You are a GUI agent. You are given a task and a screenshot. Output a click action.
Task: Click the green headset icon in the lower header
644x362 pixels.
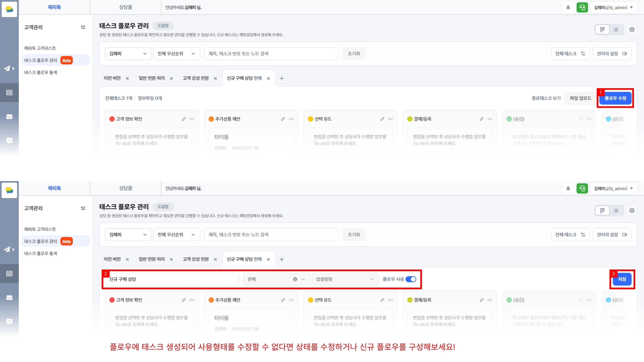pos(582,189)
